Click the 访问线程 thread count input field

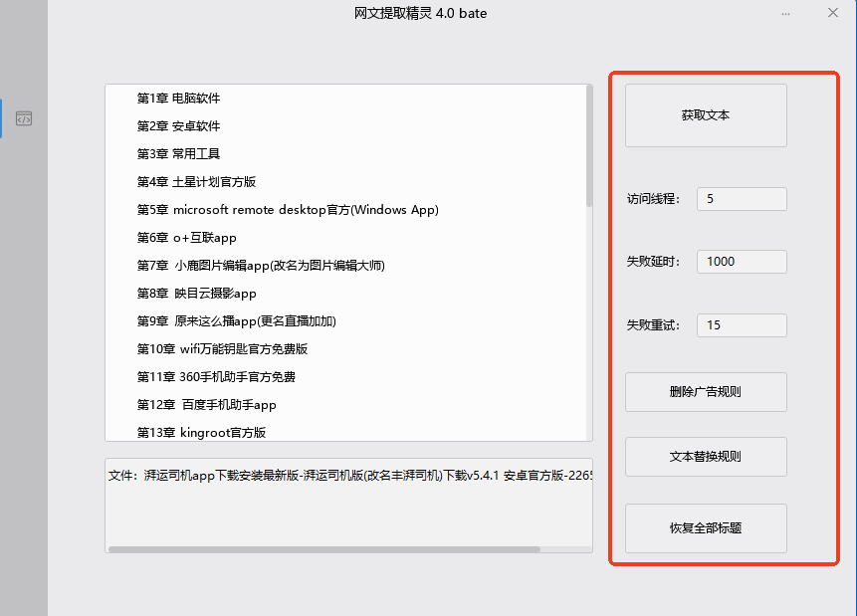click(741, 198)
